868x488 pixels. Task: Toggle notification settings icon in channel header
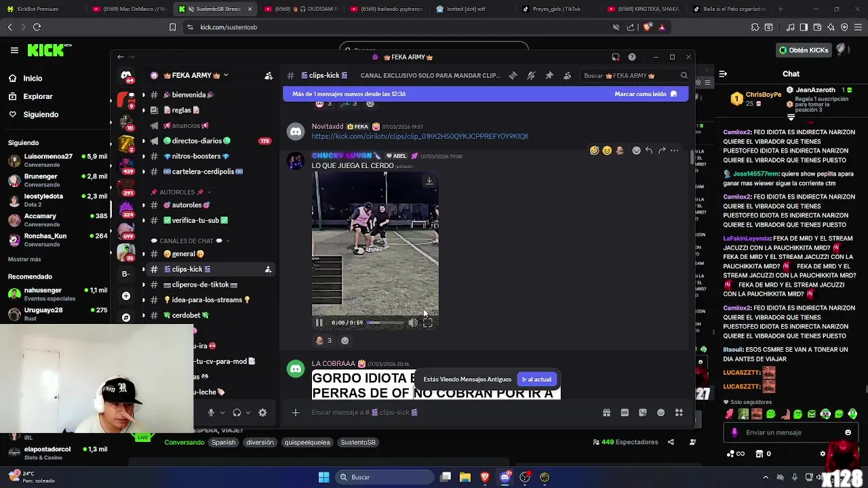[x=531, y=75]
